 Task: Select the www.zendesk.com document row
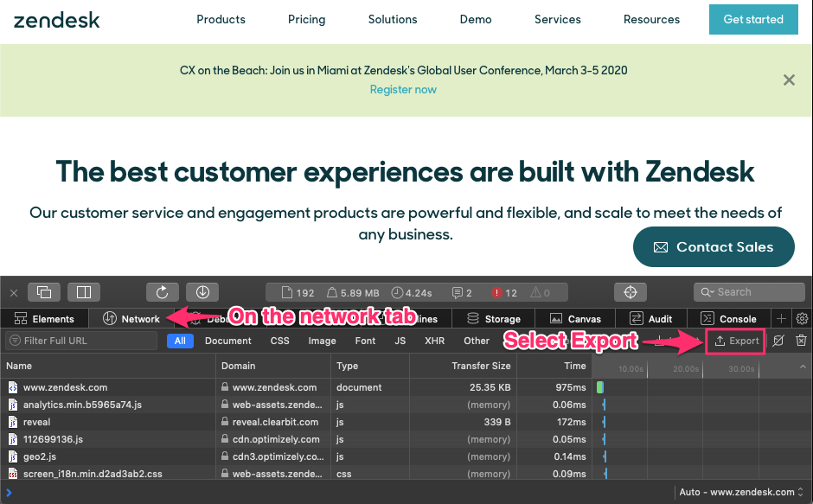click(406, 387)
